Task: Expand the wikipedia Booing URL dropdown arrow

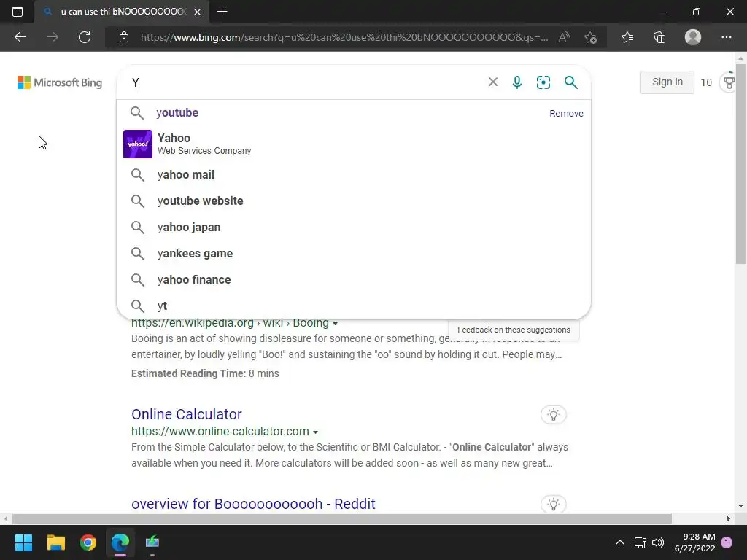Action: tap(335, 323)
